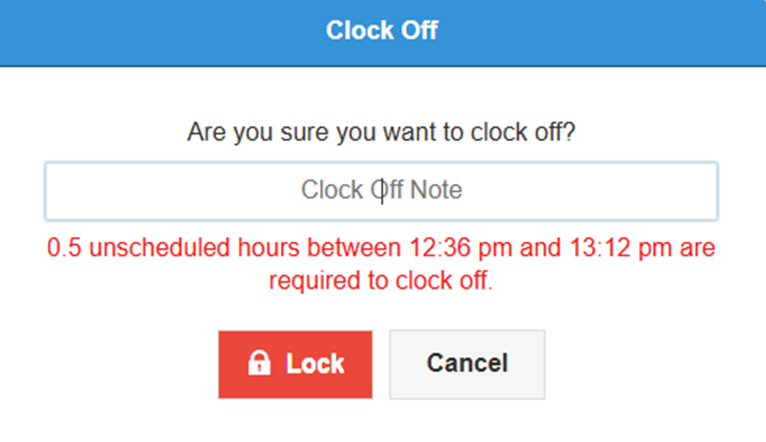The width and height of the screenshot is (766, 442).
Task: Click the "Lock" label text
Action: tap(315, 364)
